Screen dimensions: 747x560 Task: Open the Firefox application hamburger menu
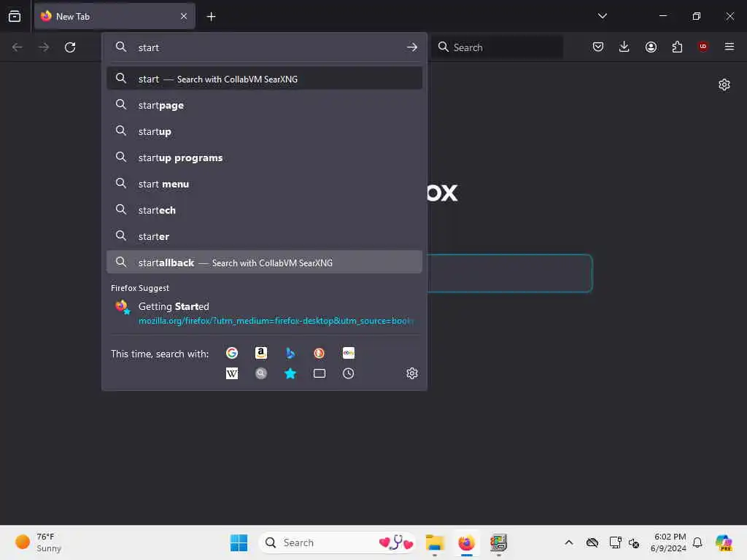point(729,47)
